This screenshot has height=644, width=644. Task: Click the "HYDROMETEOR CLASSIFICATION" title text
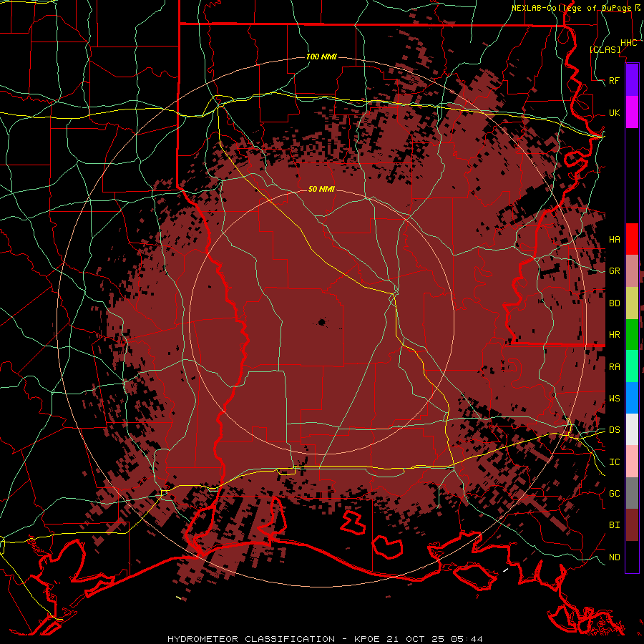click(251, 639)
